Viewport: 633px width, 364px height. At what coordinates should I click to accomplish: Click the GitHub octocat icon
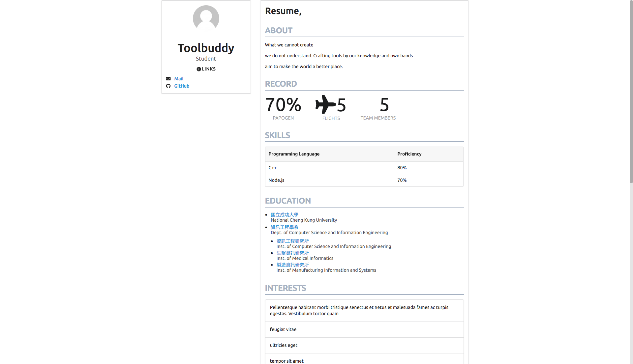pyautogui.click(x=168, y=86)
